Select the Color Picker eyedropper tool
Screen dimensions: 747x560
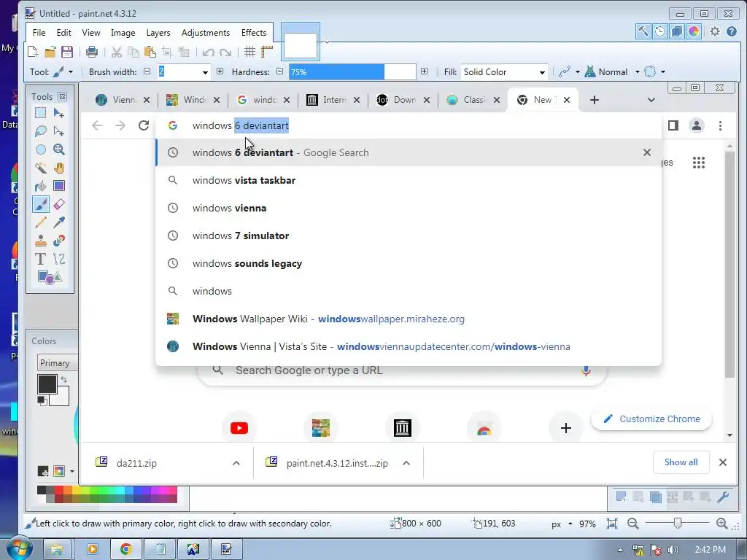click(x=58, y=222)
